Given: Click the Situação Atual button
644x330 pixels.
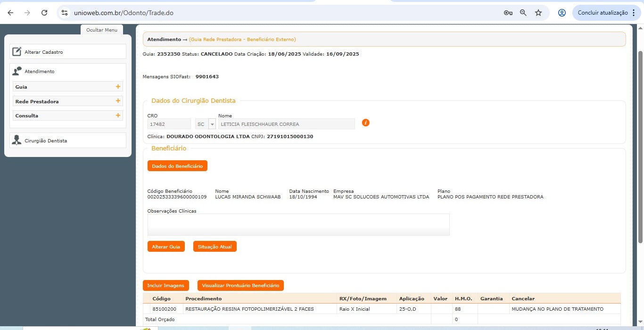Looking at the screenshot, I should [x=215, y=247].
